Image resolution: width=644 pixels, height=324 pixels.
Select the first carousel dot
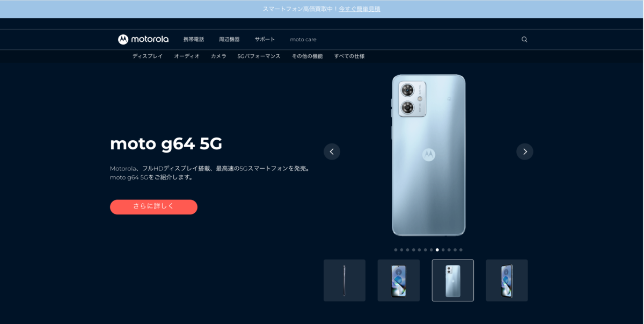click(x=396, y=250)
